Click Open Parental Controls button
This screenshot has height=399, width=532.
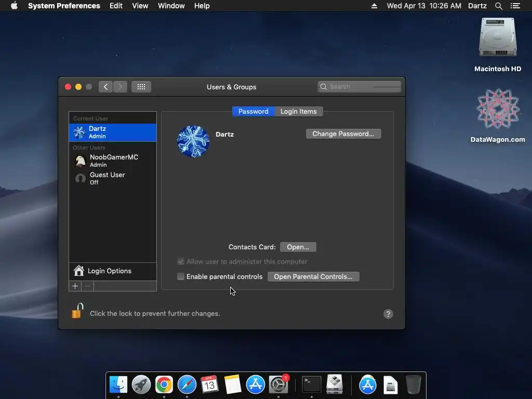pos(313,276)
